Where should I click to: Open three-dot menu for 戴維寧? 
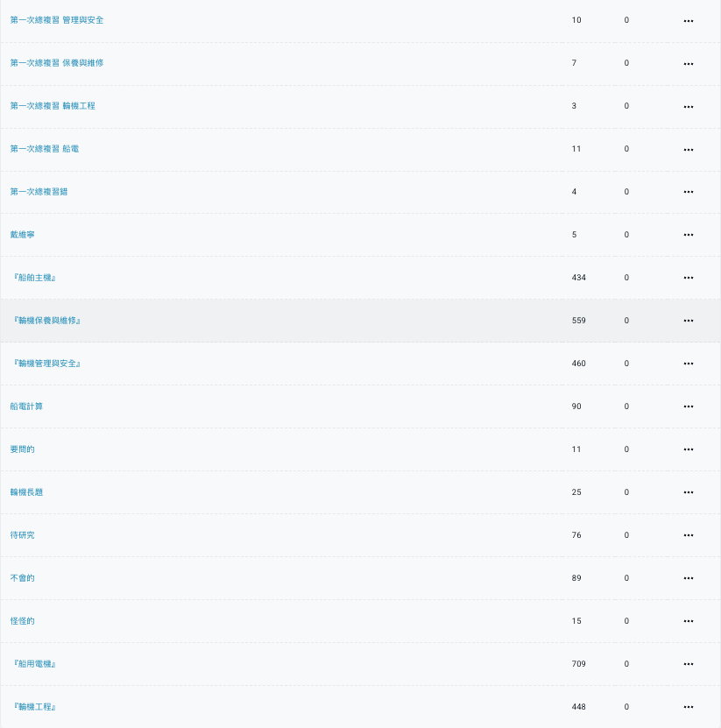point(688,235)
